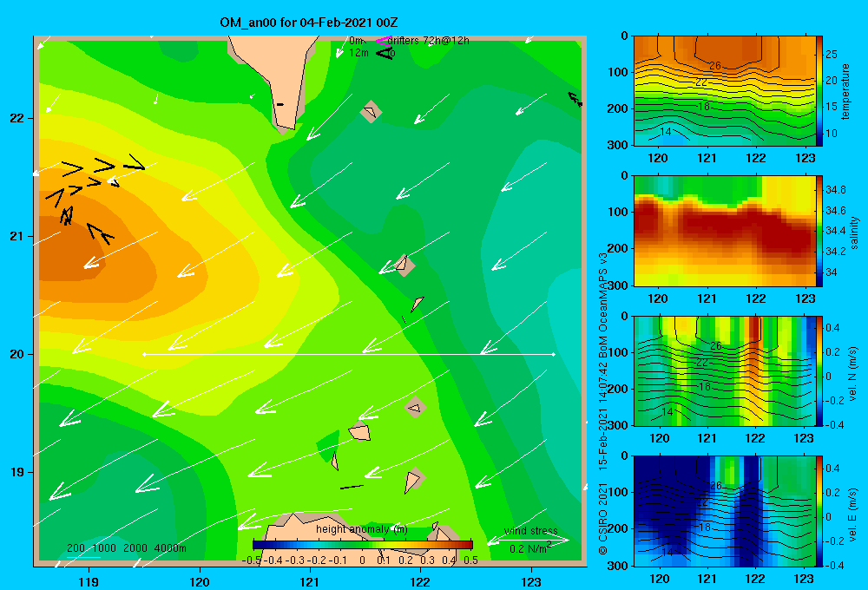Screen dimensions: 868x590
Task: Click the "© CSIRO 2021" copyright text
Action: [603, 519]
